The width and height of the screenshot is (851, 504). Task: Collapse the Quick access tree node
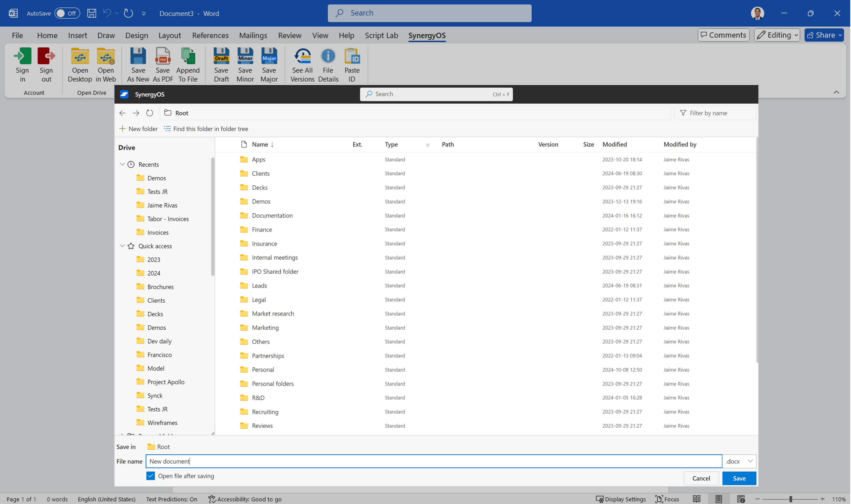[x=122, y=246]
